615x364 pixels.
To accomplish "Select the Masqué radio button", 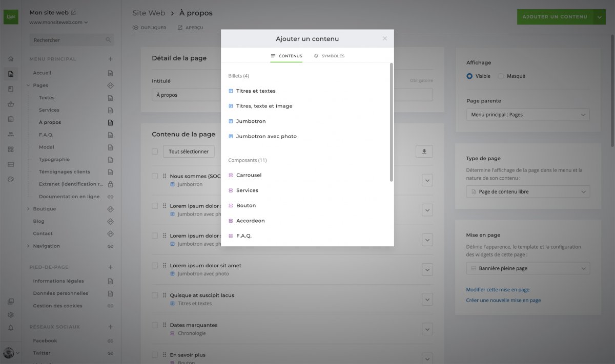I will tap(501, 76).
